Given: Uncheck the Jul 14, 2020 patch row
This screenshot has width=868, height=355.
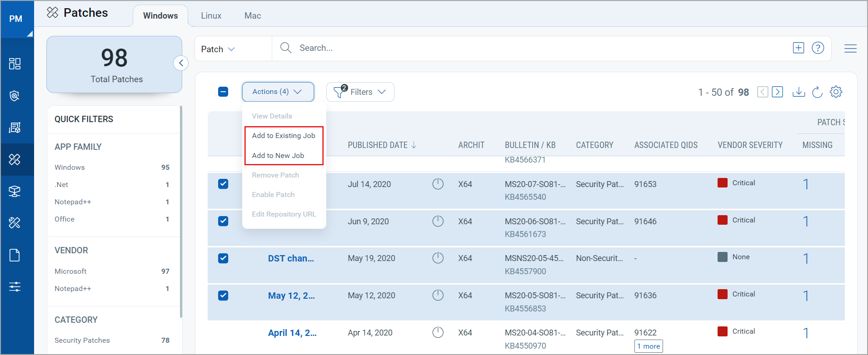Looking at the screenshot, I should point(223,184).
